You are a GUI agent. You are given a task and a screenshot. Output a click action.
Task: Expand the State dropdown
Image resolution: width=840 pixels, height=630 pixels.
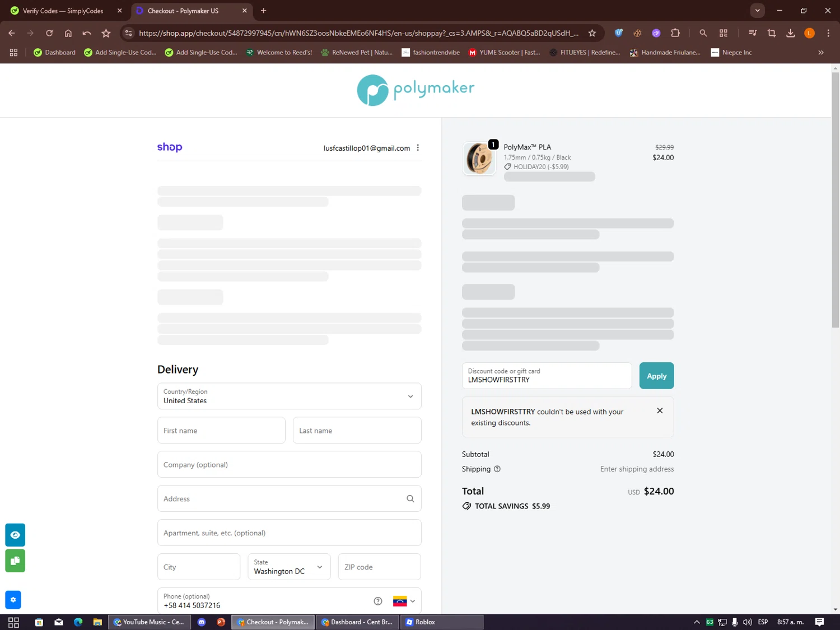[x=289, y=567]
